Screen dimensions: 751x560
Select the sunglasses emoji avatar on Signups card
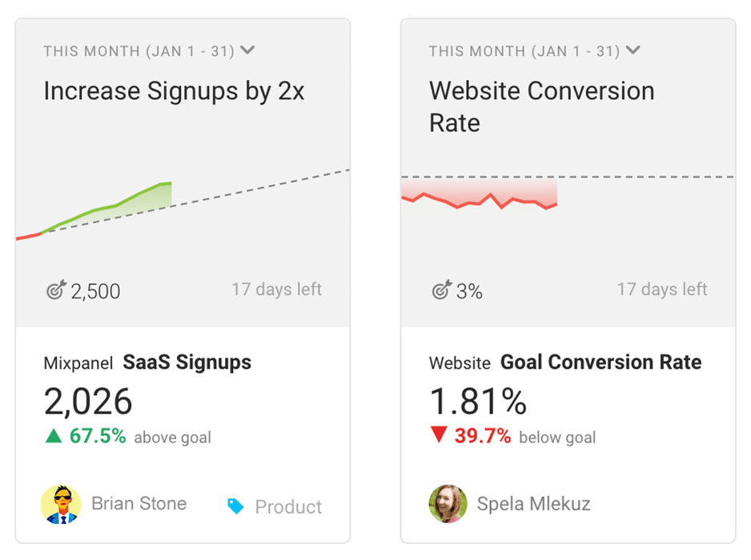(x=62, y=504)
